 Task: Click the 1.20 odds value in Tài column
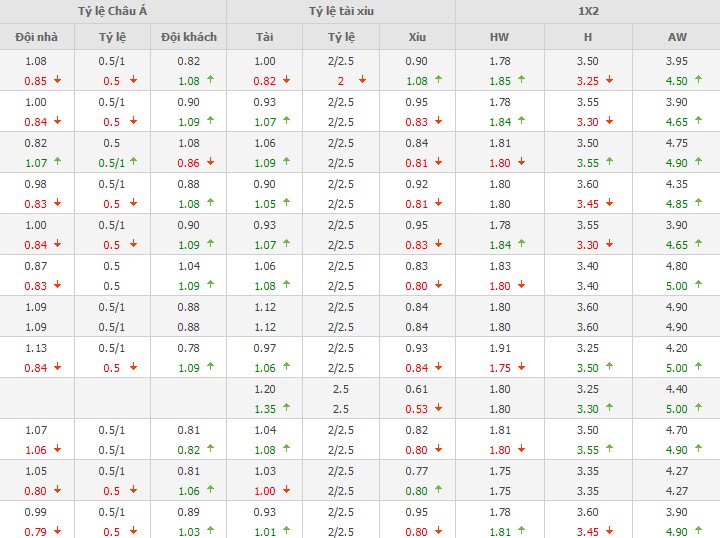point(265,389)
